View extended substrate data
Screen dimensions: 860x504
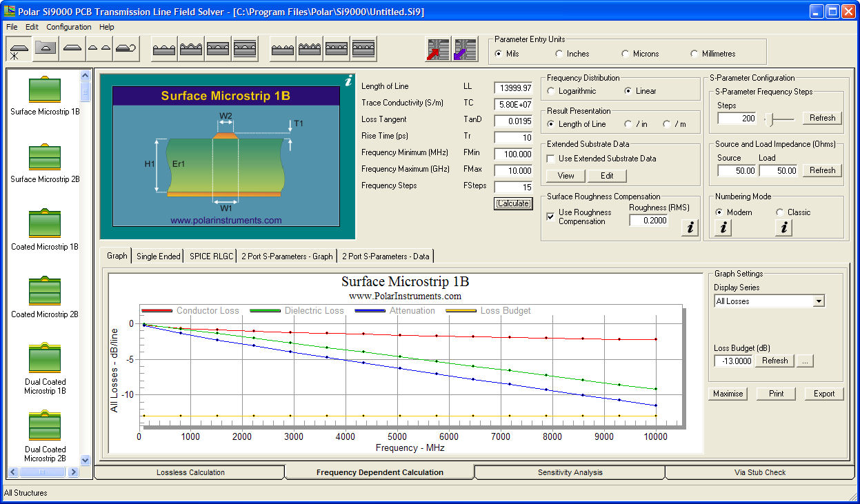[x=566, y=176]
